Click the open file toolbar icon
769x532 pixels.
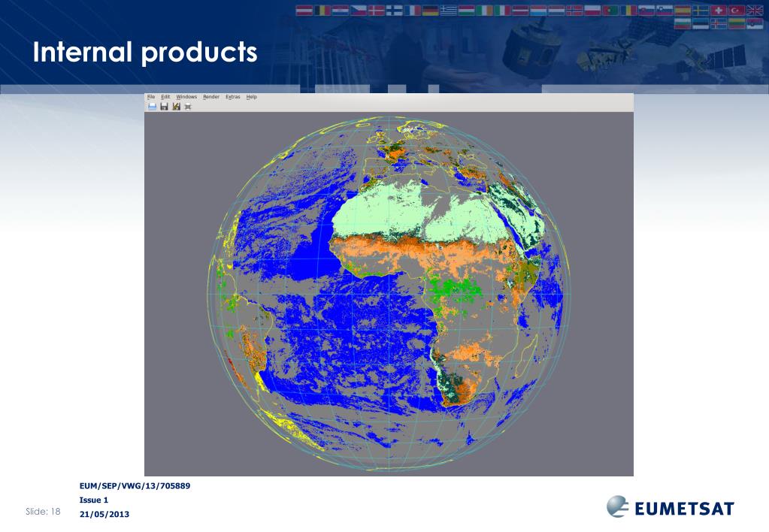click(x=153, y=107)
